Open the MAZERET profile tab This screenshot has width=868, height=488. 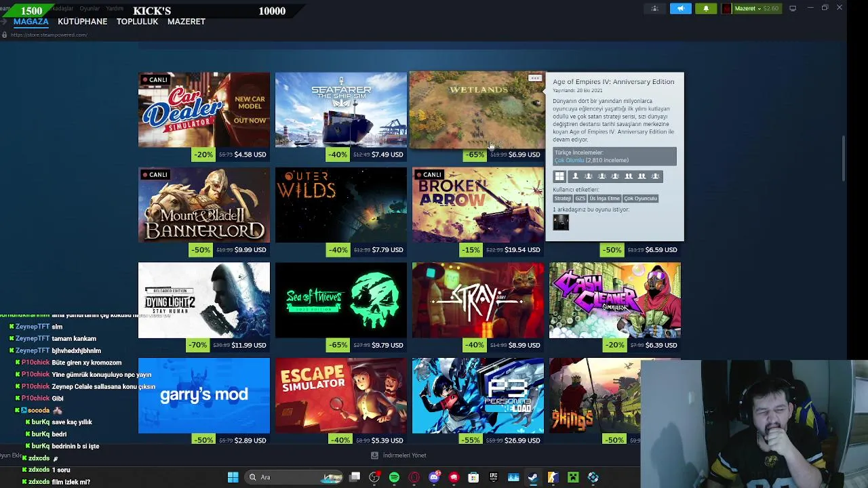186,22
